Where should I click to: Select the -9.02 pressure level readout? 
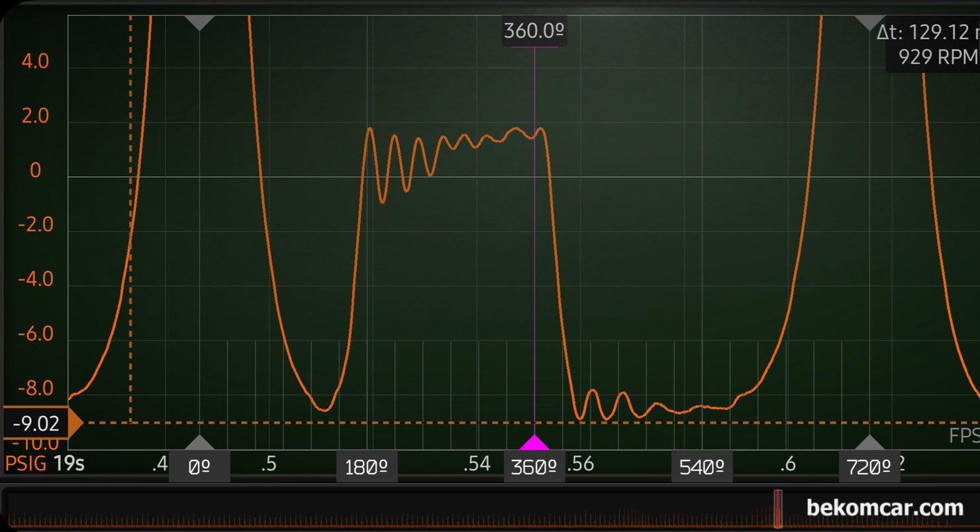click(36, 423)
